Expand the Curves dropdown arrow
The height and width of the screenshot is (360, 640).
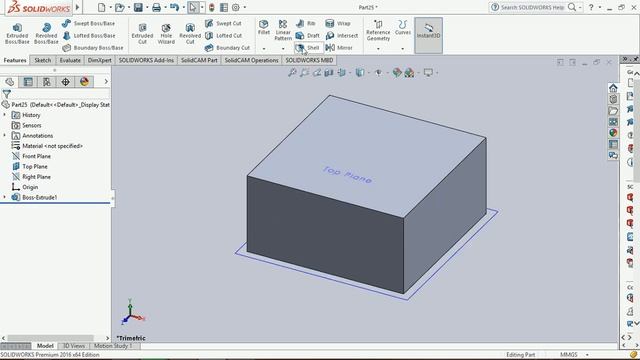tap(402, 49)
